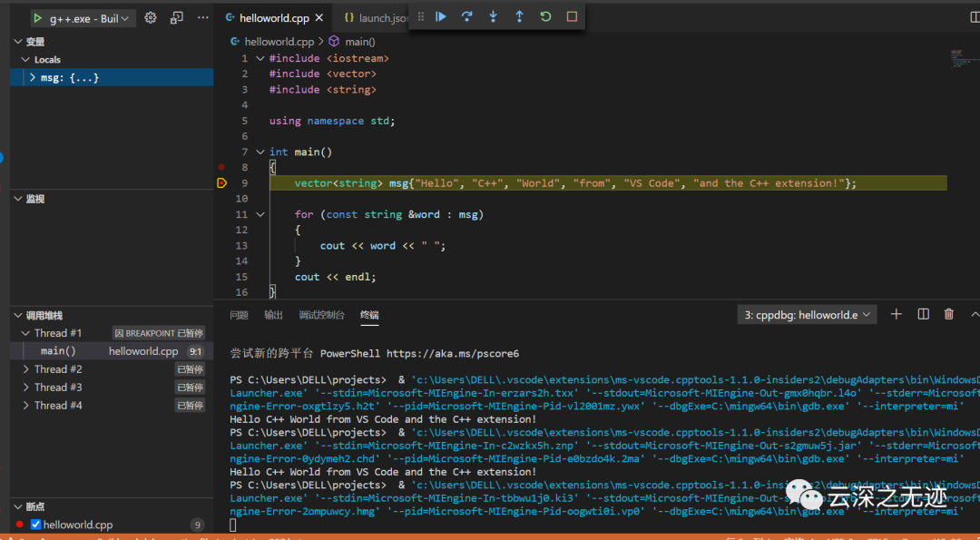980x540 pixels.
Task: Open the 问题 problems panel tab
Action: (239, 315)
